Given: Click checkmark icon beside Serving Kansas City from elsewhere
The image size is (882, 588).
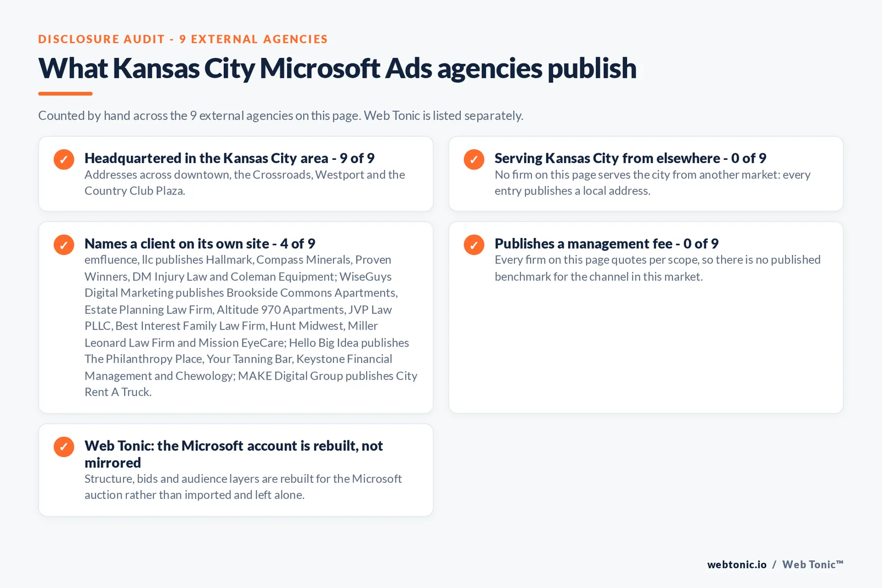Looking at the screenshot, I should [x=474, y=159].
